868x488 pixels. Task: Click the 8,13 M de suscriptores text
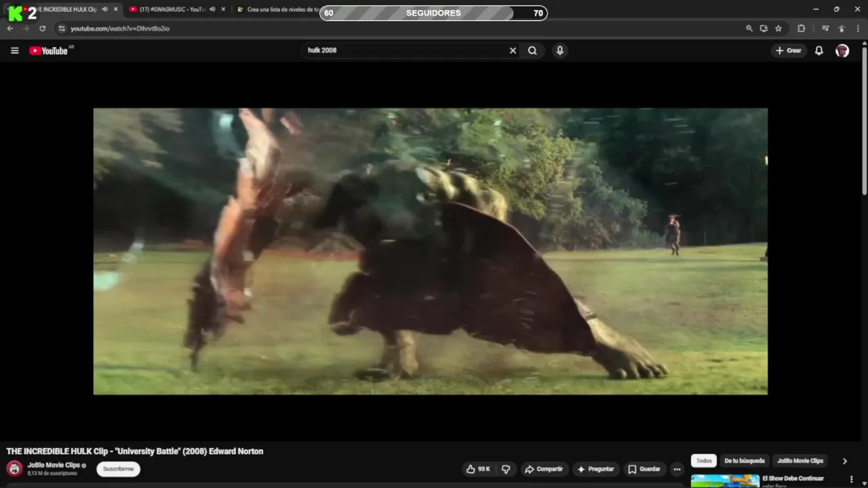(52, 473)
